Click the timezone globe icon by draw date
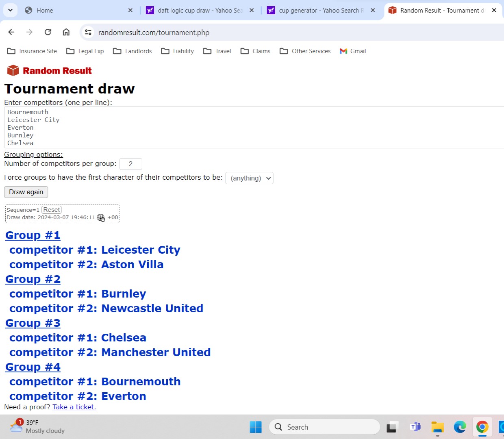The image size is (504, 439). 101,218
